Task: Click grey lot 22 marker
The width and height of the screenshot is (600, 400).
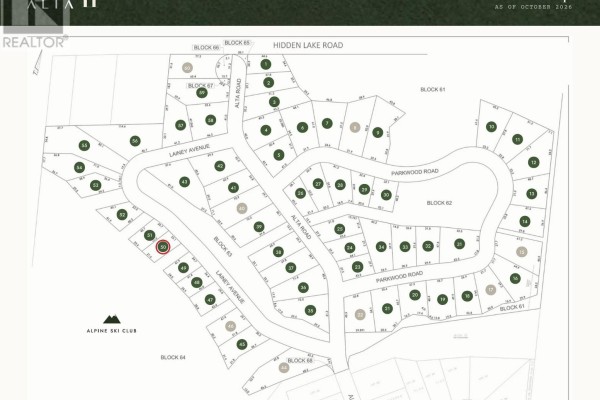Action: (360, 315)
